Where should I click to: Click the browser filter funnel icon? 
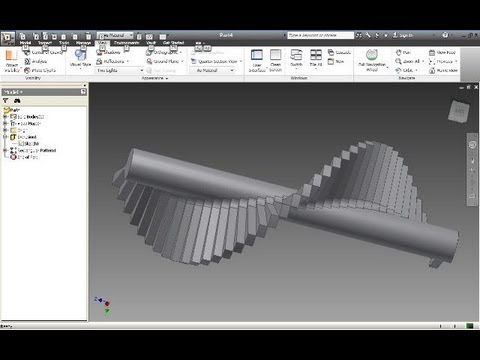pyautogui.click(x=5, y=100)
